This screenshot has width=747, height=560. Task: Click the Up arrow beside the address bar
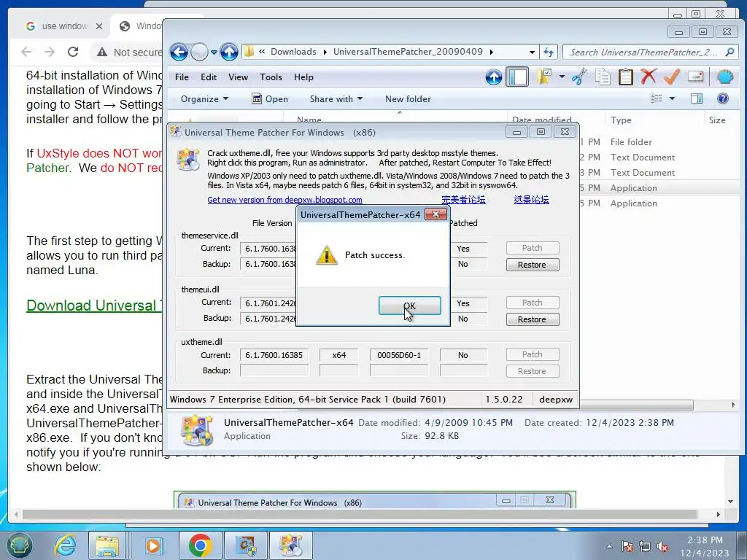tap(229, 52)
